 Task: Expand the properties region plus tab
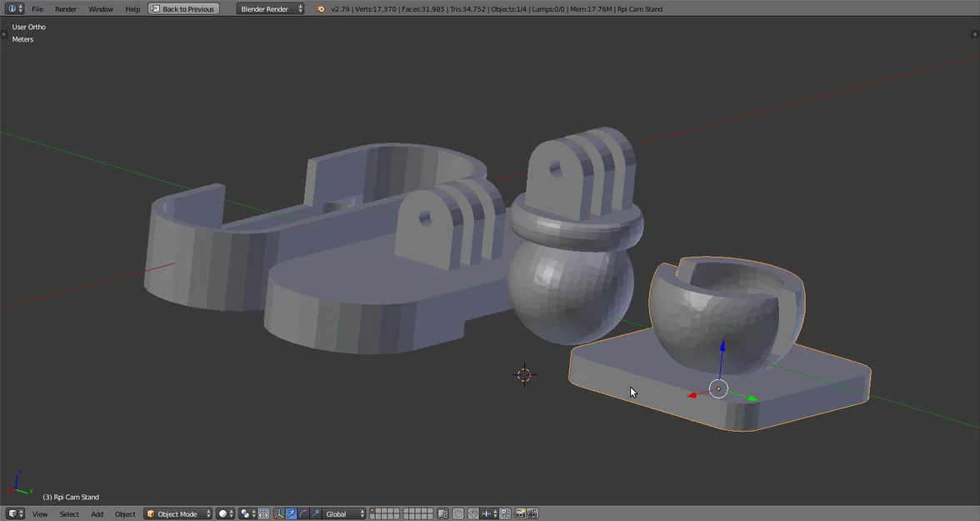[976, 34]
